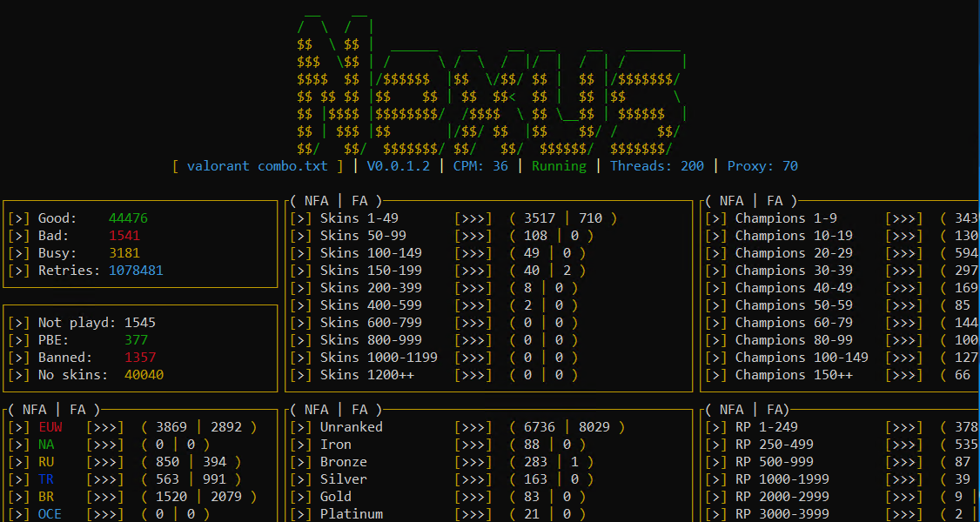Click the green 'Running' status text
This screenshot has height=522, width=980.
click(x=559, y=166)
